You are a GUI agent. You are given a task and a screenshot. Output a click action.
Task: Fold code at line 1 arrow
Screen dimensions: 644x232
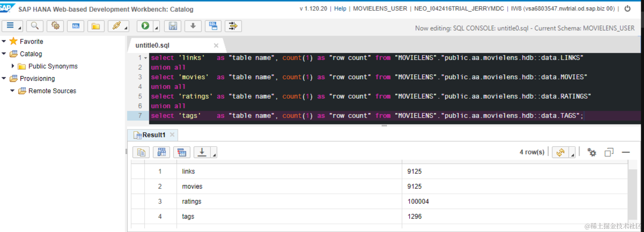click(146, 58)
